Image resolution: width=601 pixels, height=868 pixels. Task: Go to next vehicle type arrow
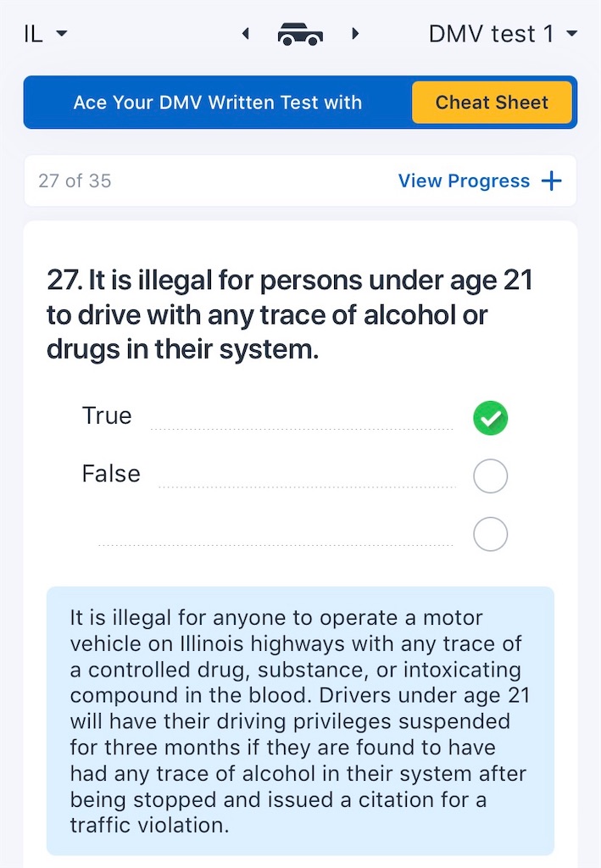(355, 34)
